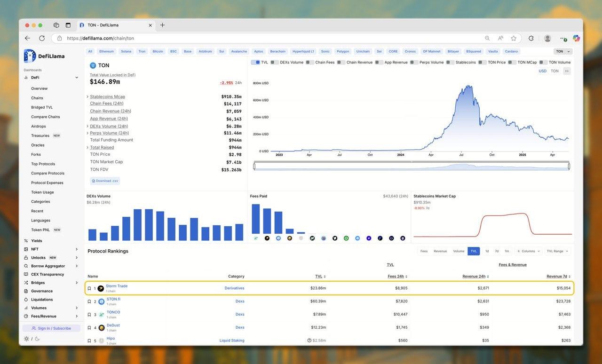Bookmark the STON.fi row
Image resolution: width=602 pixels, height=364 pixels.
coord(89,301)
